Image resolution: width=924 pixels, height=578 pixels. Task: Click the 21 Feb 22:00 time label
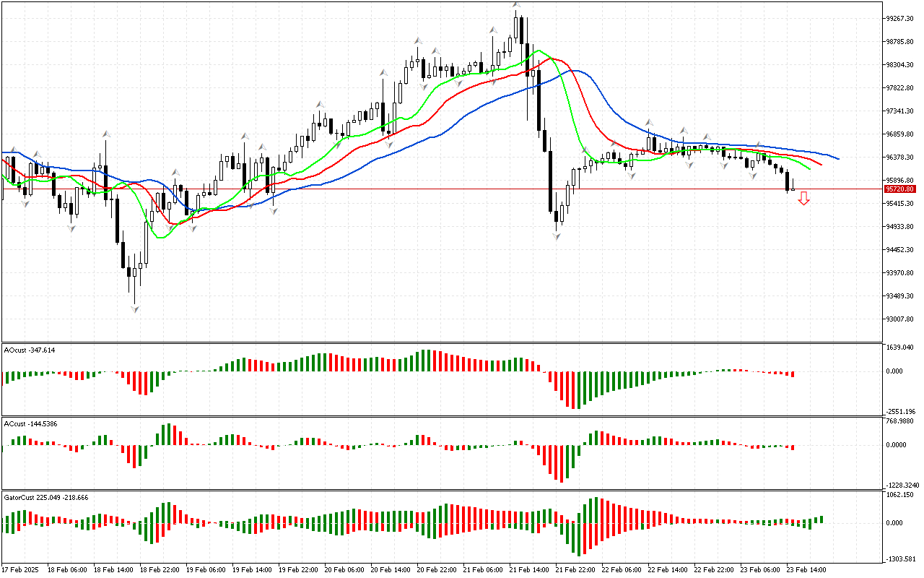tap(575, 570)
